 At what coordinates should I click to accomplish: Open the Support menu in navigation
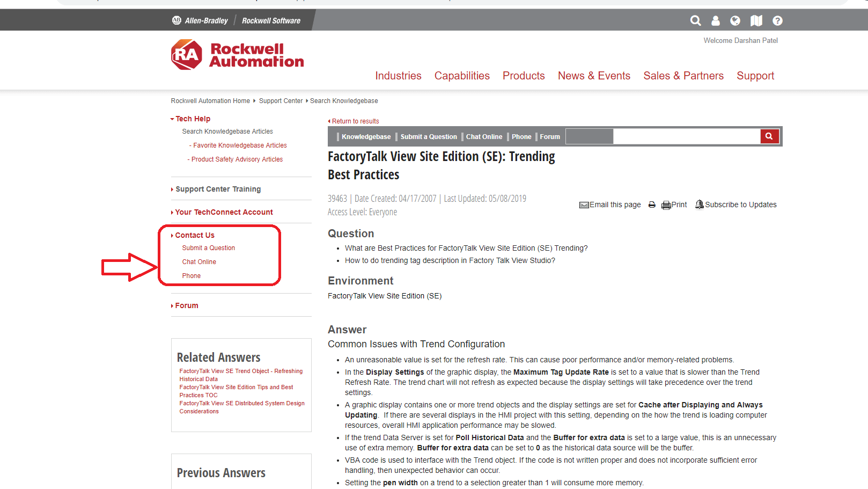point(755,76)
